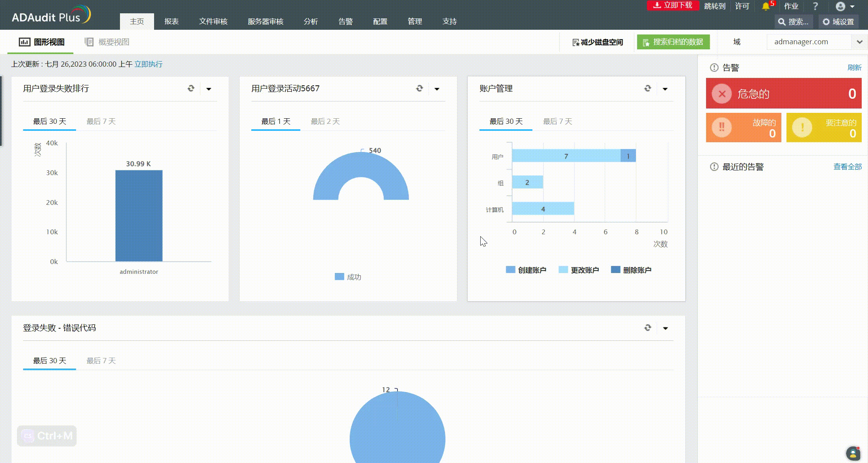The height and width of the screenshot is (463, 868).
Task: Click the 搜索 magnifier button
Action: [794, 22]
